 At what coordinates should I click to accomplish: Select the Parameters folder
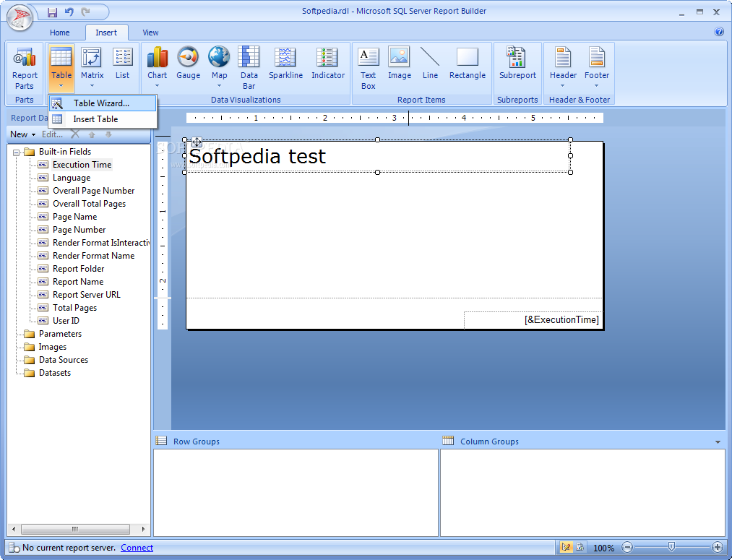point(60,334)
